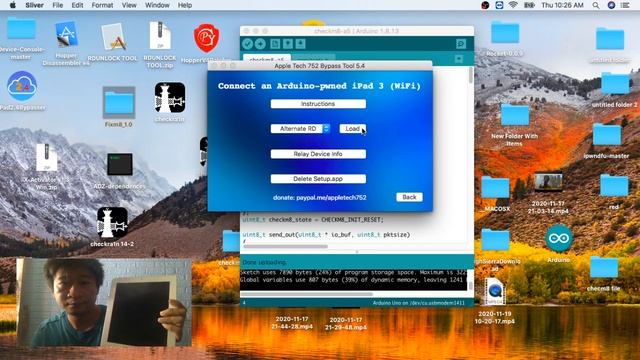Viewport: 640px width, 360px height.
Task: Select the red folder on desktop
Action: pyautogui.click(x=614, y=186)
